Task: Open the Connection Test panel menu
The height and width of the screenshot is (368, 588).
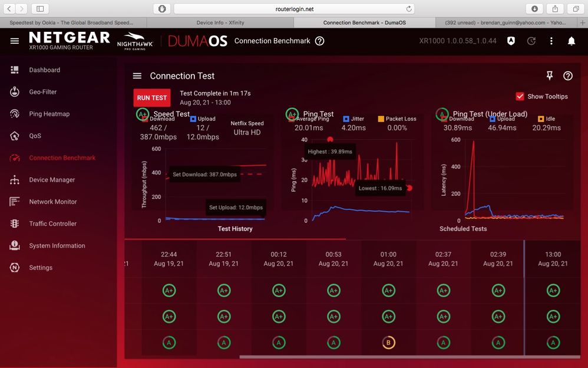Action: (137, 76)
